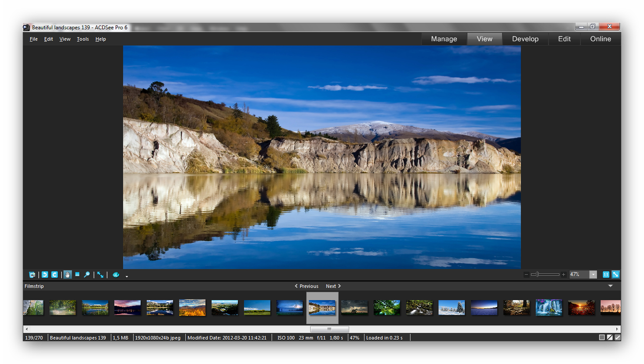Click the add-to-image-basket icon in bottom toolbar
Viewport: 644px width, 364px height.
(x=32, y=275)
